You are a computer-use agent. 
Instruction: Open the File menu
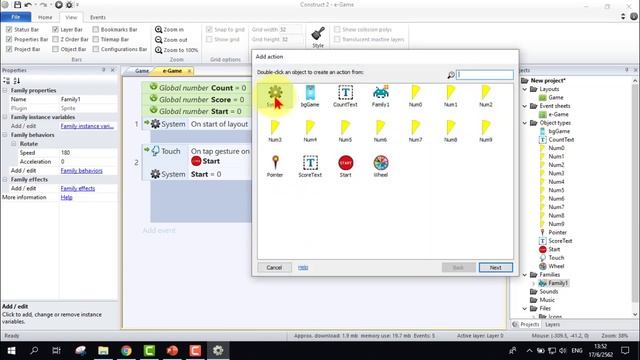click(x=16, y=17)
